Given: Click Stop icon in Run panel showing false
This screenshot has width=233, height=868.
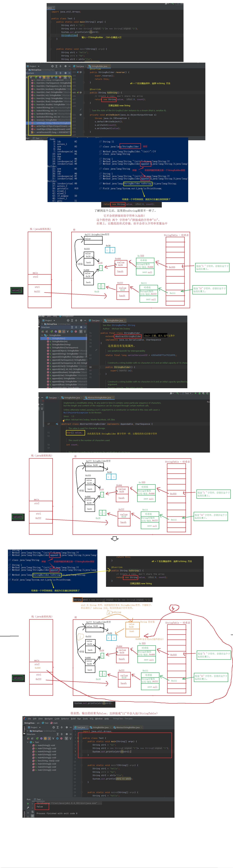Looking at the screenshot, I should coord(28,813).
